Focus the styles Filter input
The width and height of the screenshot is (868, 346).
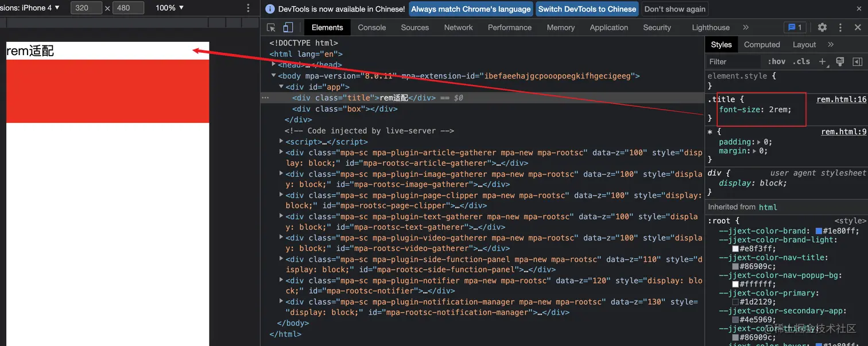pos(734,61)
